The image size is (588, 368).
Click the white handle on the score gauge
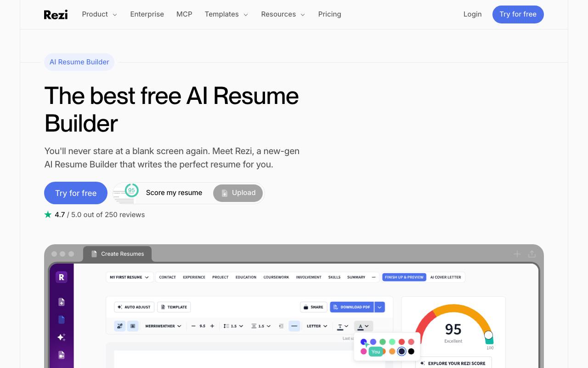coord(488,335)
